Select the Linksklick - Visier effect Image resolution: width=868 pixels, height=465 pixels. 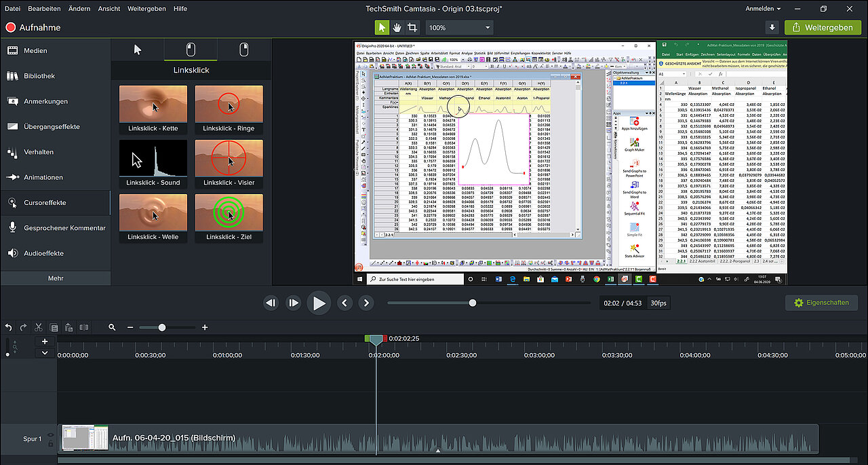click(229, 164)
